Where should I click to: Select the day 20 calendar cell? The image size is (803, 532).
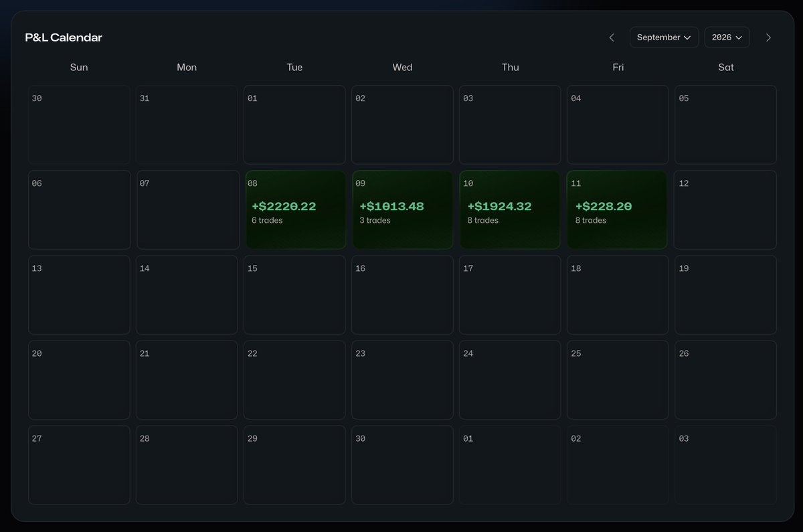pos(79,380)
